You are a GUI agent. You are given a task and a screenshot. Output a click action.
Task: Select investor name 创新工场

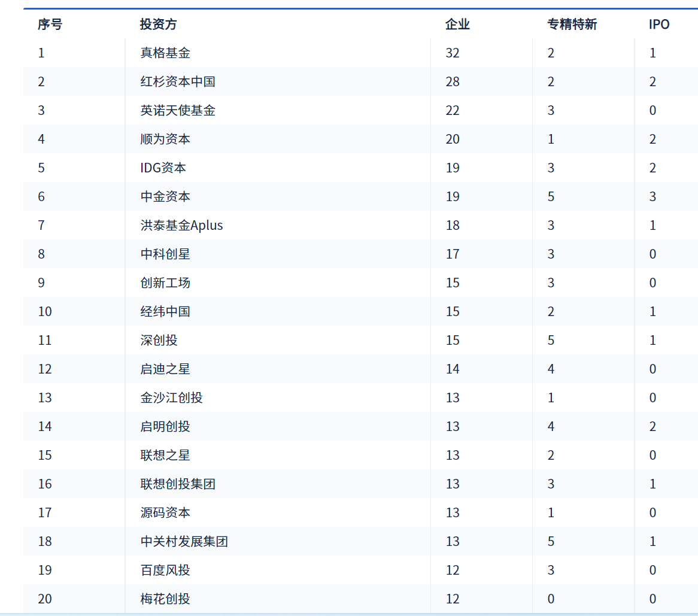[x=165, y=283]
